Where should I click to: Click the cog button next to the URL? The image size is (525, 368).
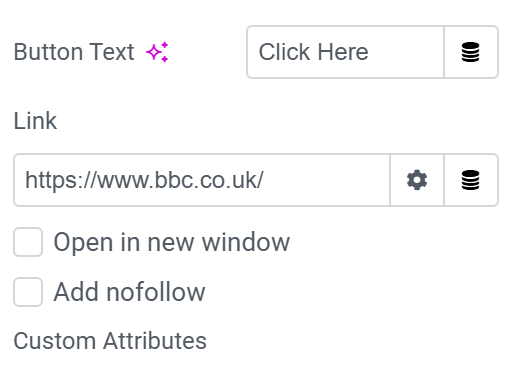coord(417,180)
